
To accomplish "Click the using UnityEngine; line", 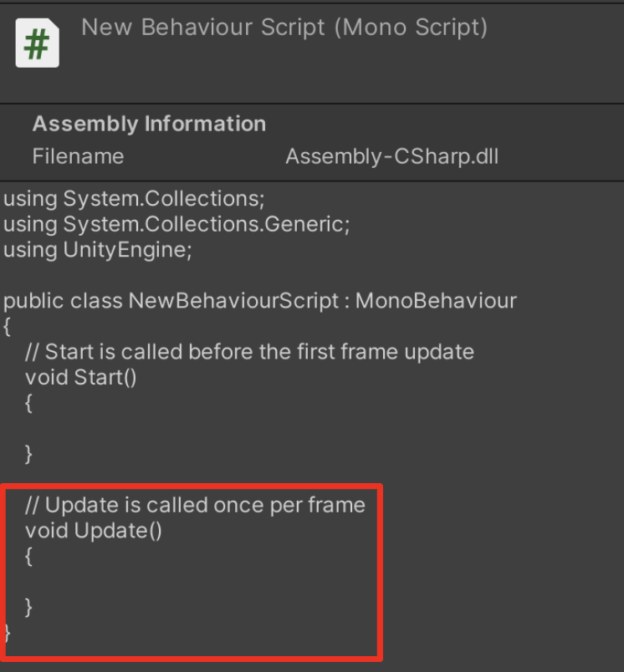I will [98, 250].
